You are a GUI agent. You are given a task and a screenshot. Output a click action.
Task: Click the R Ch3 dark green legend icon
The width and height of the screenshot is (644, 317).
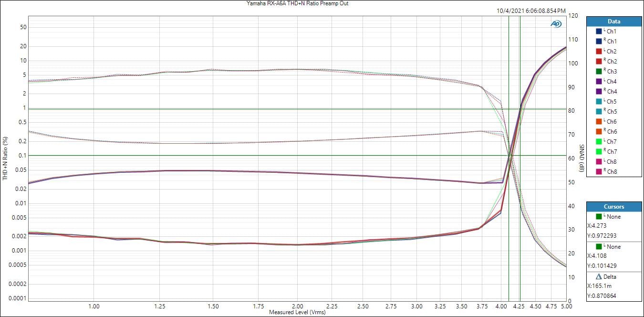tap(599, 71)
